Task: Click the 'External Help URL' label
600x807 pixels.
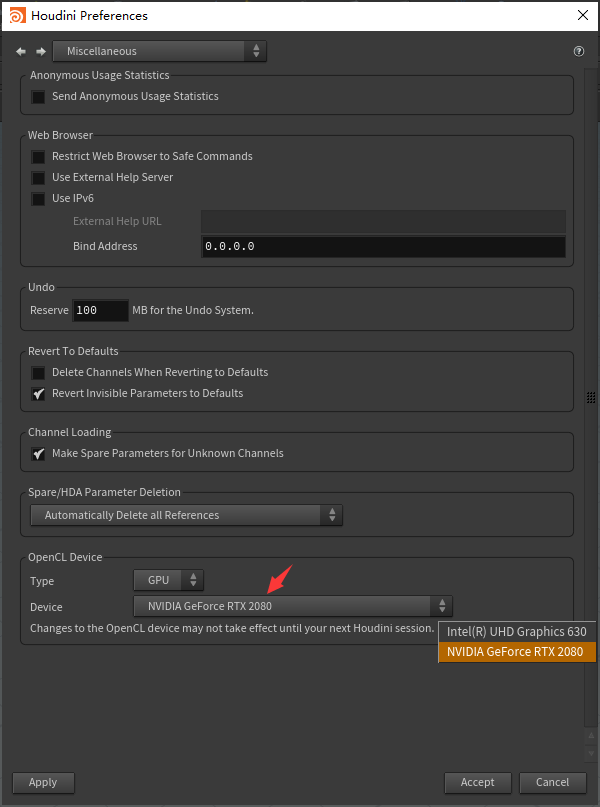Action: click(x=117, y=221)
